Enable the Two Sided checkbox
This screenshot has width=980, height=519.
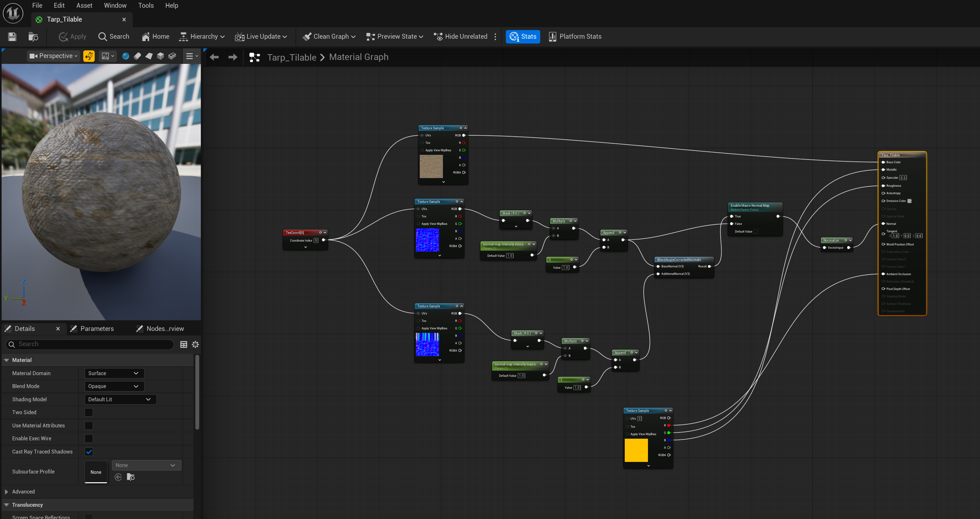click(x=89, y=412)
